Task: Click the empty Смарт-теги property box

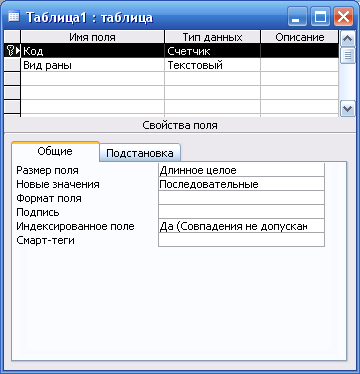Action: [241, 240]
